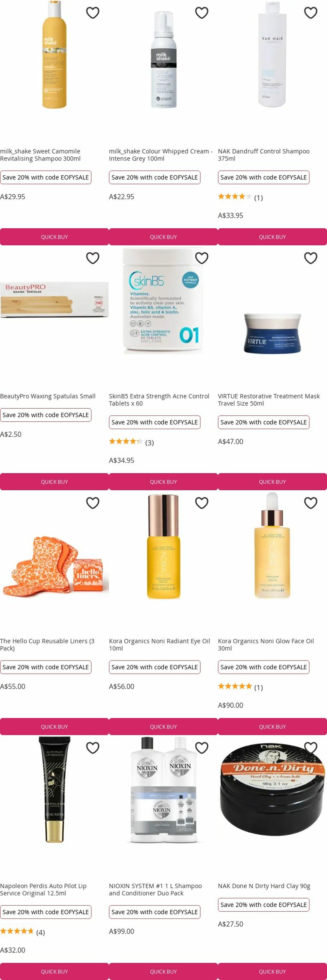Save NIOXIN System 1 Duo Pack to wishlist

click(202, 748)
